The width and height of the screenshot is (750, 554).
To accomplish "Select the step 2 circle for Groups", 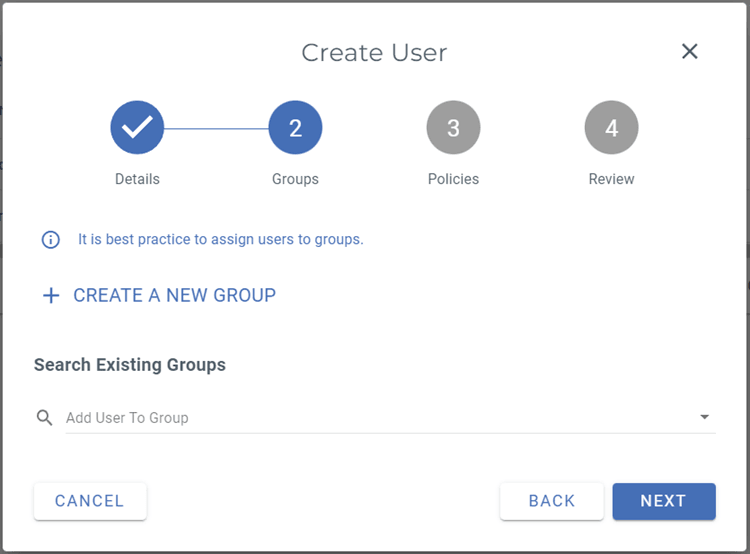I will pyautogui.click(x=295, y=128).
